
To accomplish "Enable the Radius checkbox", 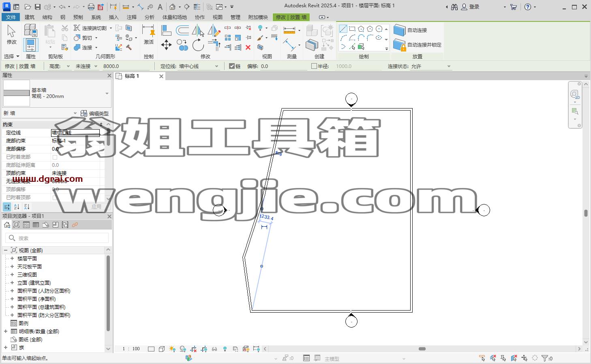I will 314,66.
